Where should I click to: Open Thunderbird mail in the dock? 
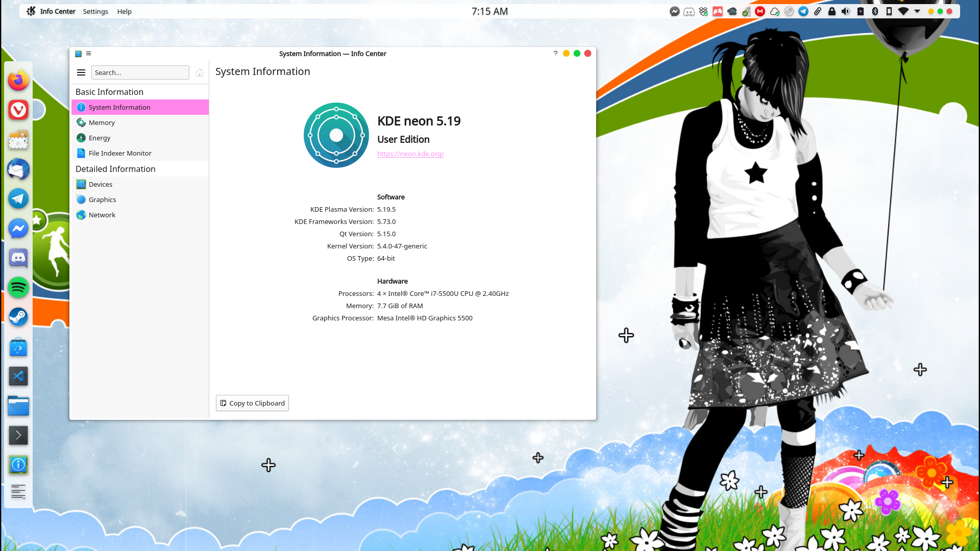click(18, 169)
